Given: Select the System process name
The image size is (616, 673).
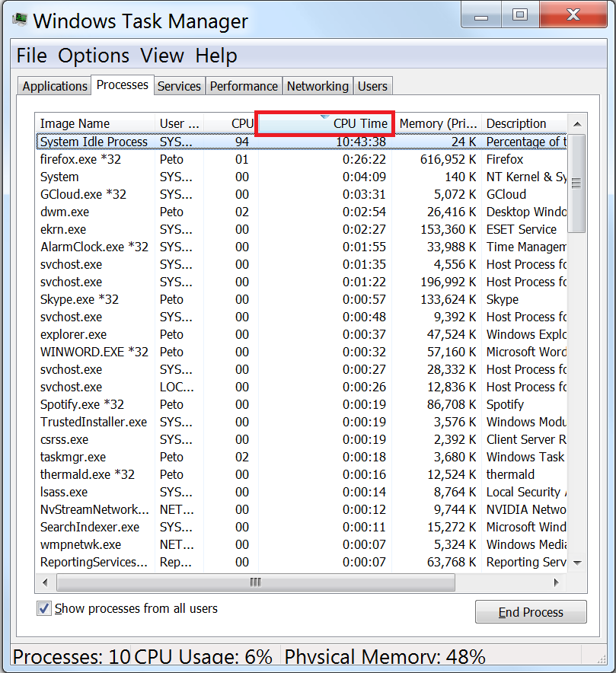Looking at the screenshot, I should pyautogui.click(x=59, y=177).
